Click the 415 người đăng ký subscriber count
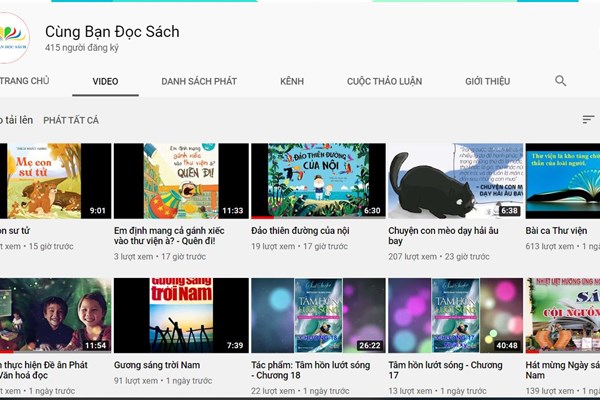Screen dimensions: 600x400 pos(82,48)
